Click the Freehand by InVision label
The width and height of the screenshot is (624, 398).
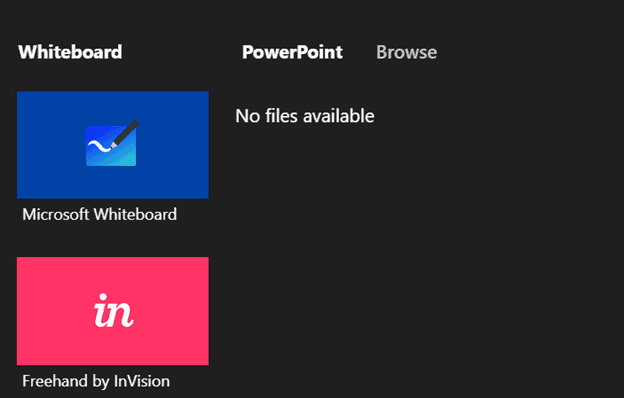pos(96,381)
